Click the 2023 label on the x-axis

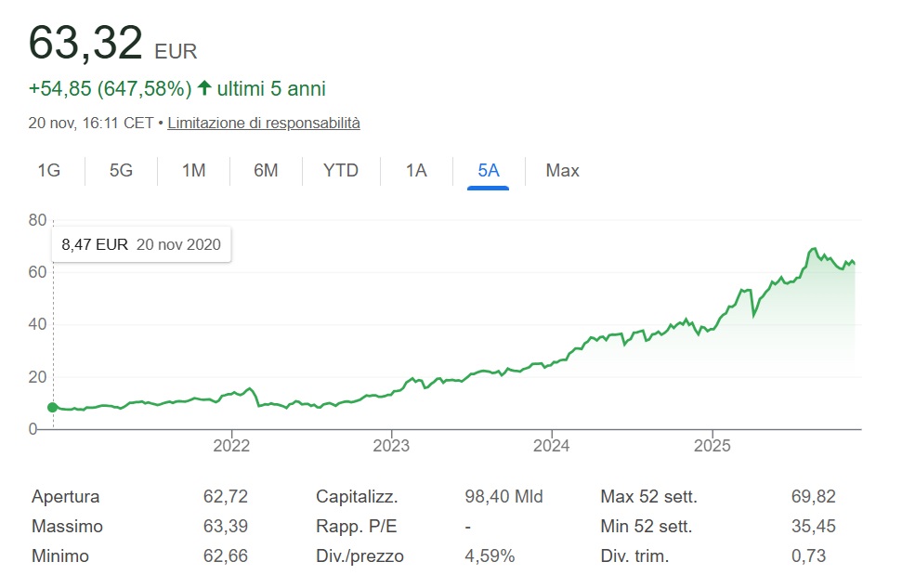pos(391,445)
